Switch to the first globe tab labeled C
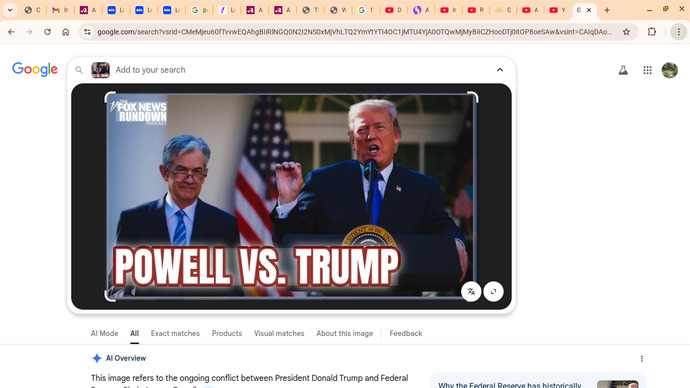The image size is (690, 388). 32,10
